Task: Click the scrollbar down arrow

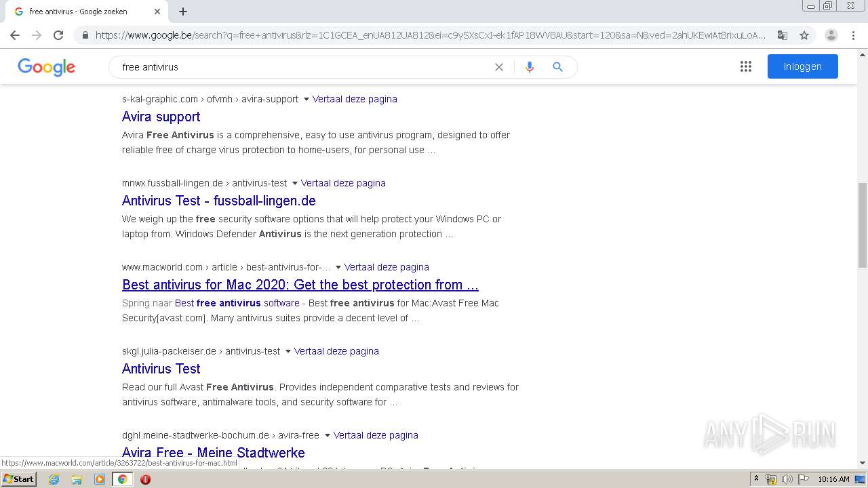Action: [862, 464]
